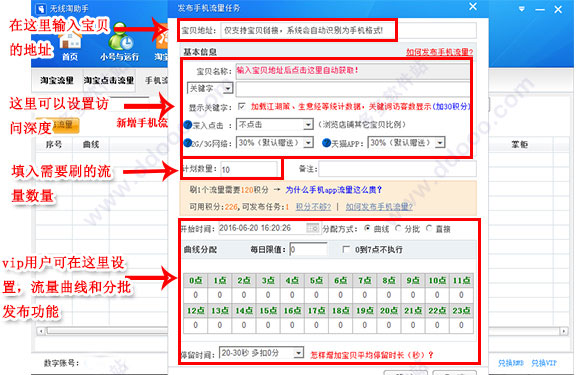Click the blue help icon beside 天猫APP
Screen dimensions: 576x375
(x=326, y=143)
